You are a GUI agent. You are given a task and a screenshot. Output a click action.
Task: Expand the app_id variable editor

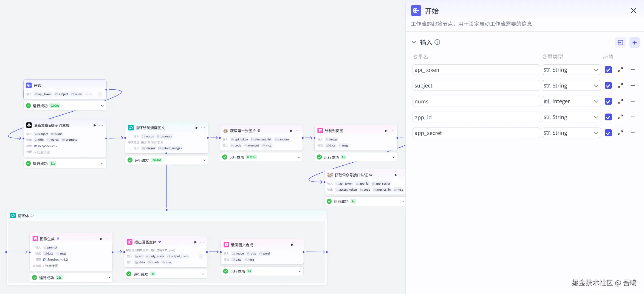(620, 117)
